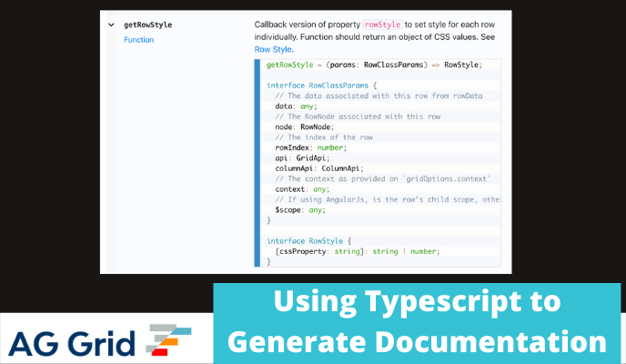Collapse the getRowStyle property chevron
The height and width of the screenshot is (364, 626).
click(111, 25)
